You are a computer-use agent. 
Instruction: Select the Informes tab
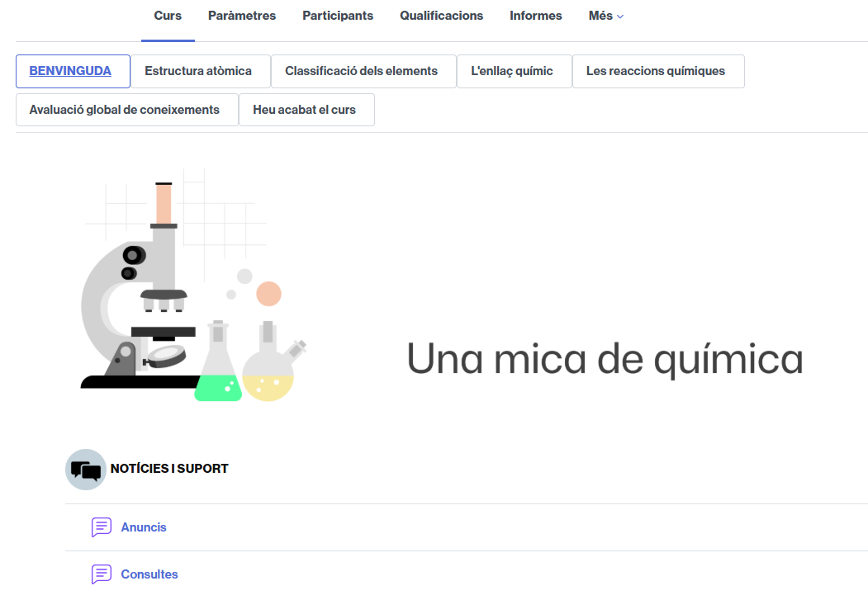pos(535,16)
